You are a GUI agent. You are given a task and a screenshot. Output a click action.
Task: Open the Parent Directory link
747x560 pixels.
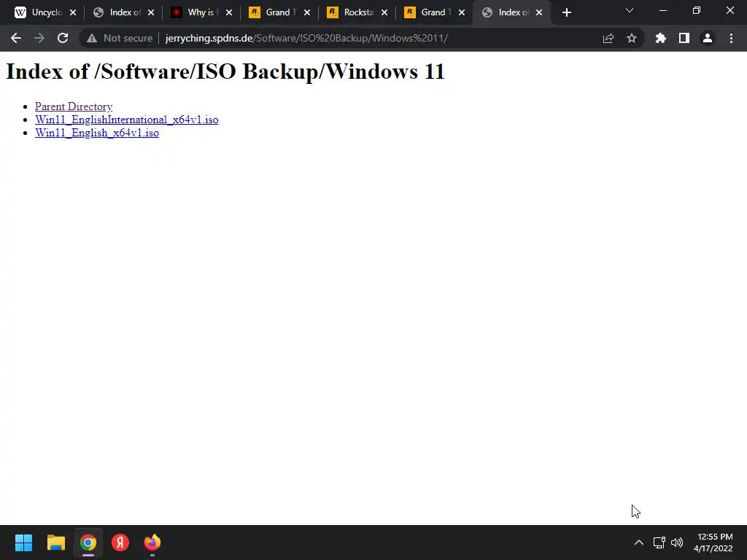pyautogui.click(x=74, y=106)
